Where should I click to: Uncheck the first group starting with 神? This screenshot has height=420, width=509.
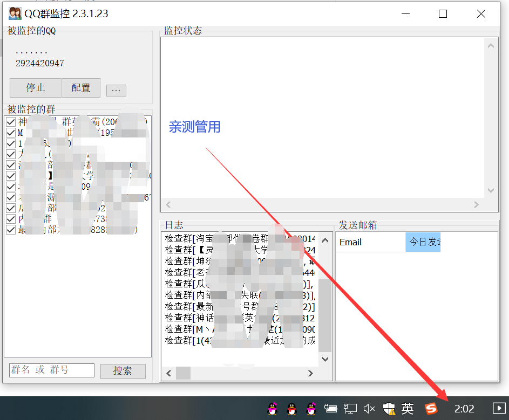coord(11,122)
